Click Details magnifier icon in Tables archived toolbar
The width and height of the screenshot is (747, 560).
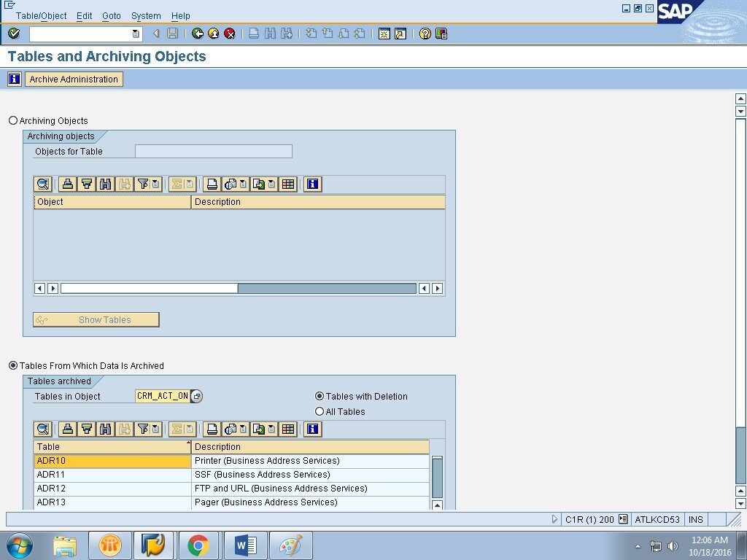point(43,429)
